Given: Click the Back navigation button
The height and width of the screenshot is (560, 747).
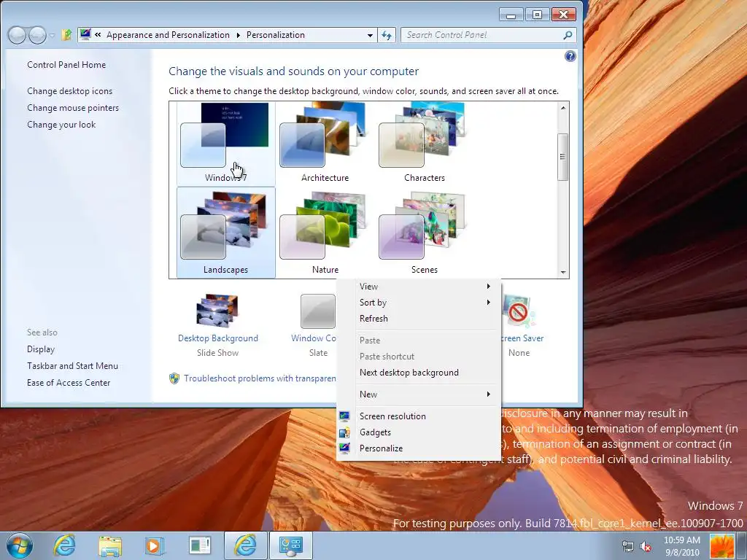Looking at the screenshot, I should 17,35.
